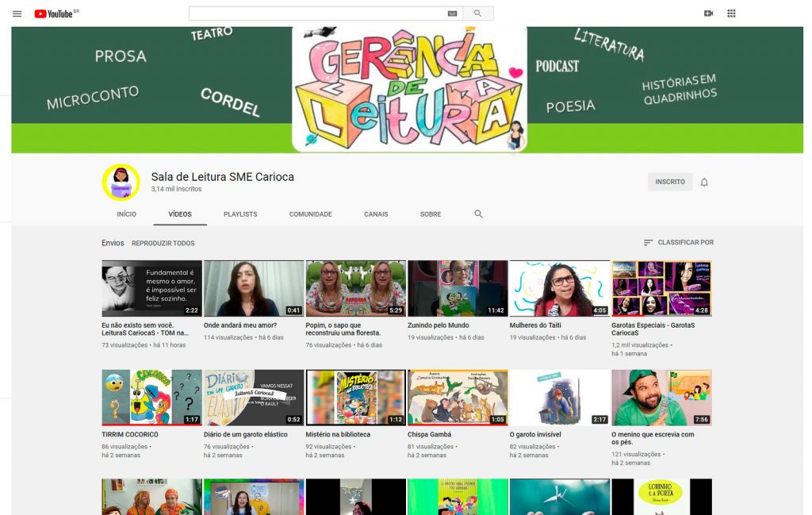The height and width of the screenshot is (515, 812).
Task: Click the magnifier search button
Action: click(477, 13)
